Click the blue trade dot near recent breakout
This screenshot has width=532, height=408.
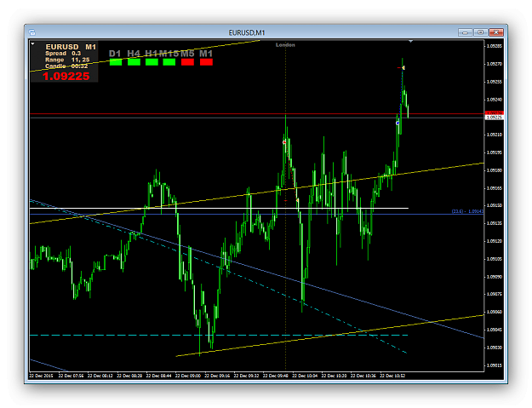tap(398, 124)
